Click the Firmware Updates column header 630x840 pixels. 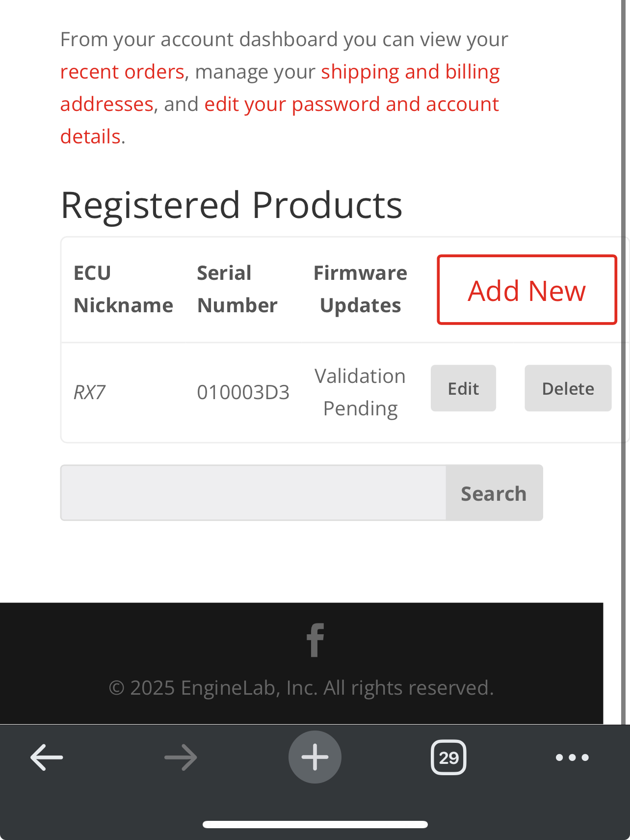point(360,289)
